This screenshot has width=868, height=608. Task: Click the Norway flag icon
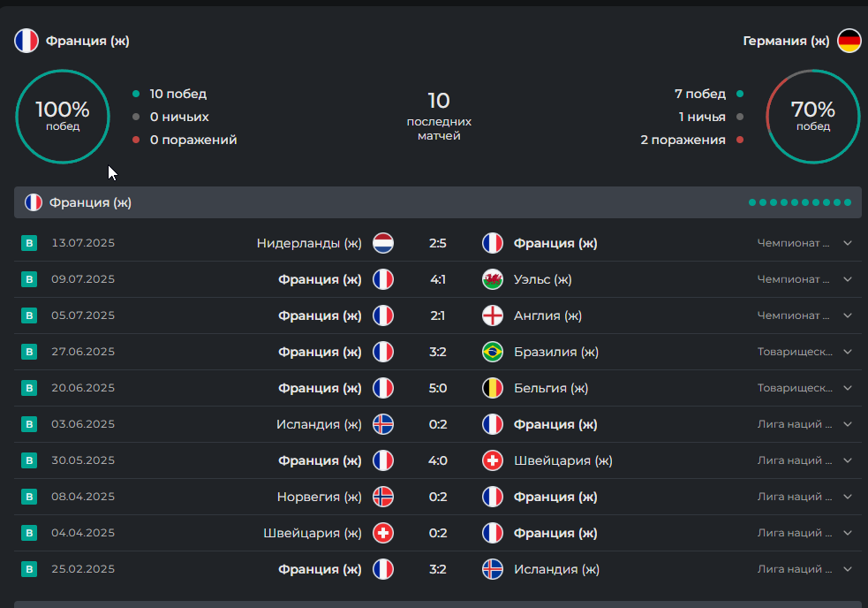click(383, 497)
